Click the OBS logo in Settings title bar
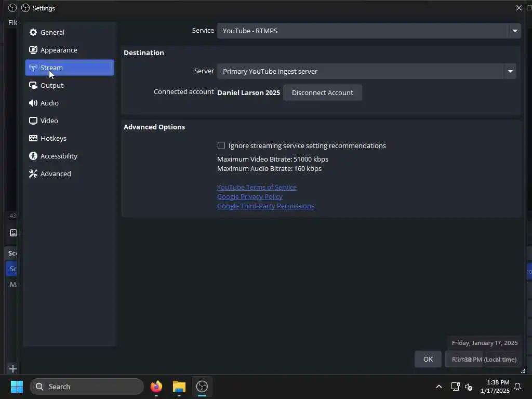This screenshot has width=532, height=399. tap(25, 8)
